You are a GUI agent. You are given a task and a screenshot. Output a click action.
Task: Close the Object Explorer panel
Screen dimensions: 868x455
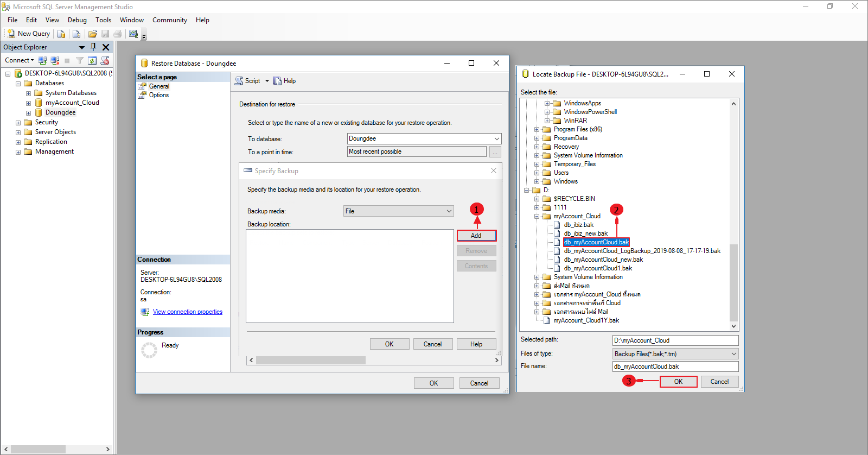tap(106, 47)
